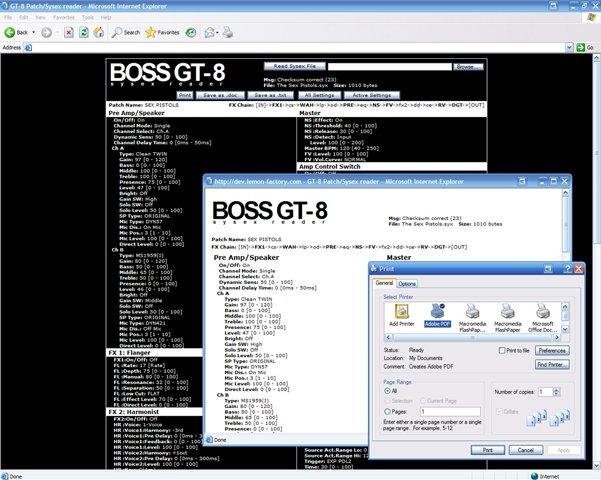Click the Pages range input field
This screenshot has height=480, width=601.
click(x=450, y=411)
